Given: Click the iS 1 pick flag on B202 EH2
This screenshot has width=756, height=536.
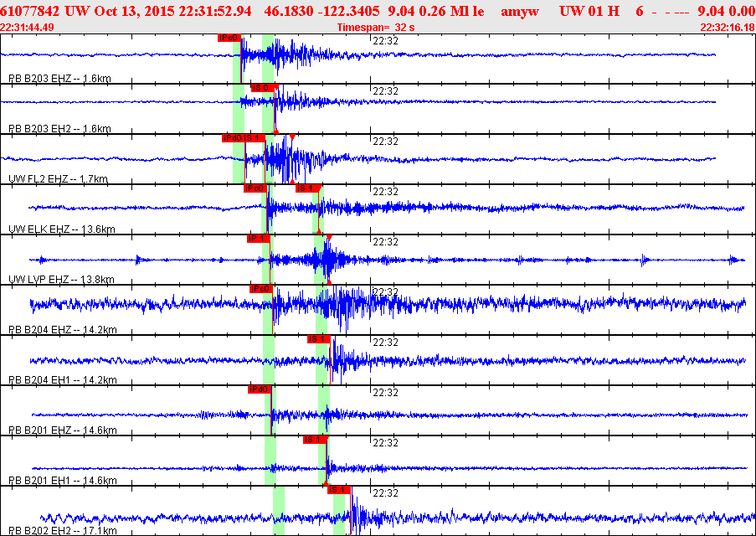Looking at the screenshot, I should [338, 490].
